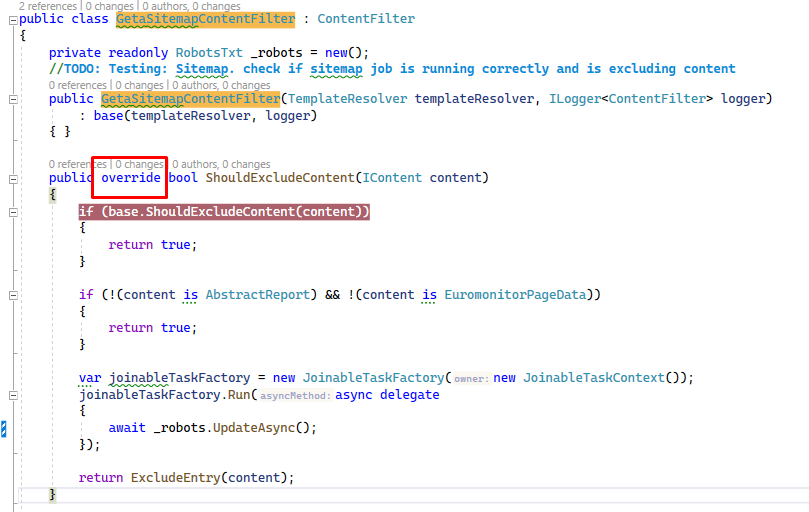Click the RobotsTxt type in field declaration
The image size is (809, 512).
pyautogui.click(x=209, y=52)
